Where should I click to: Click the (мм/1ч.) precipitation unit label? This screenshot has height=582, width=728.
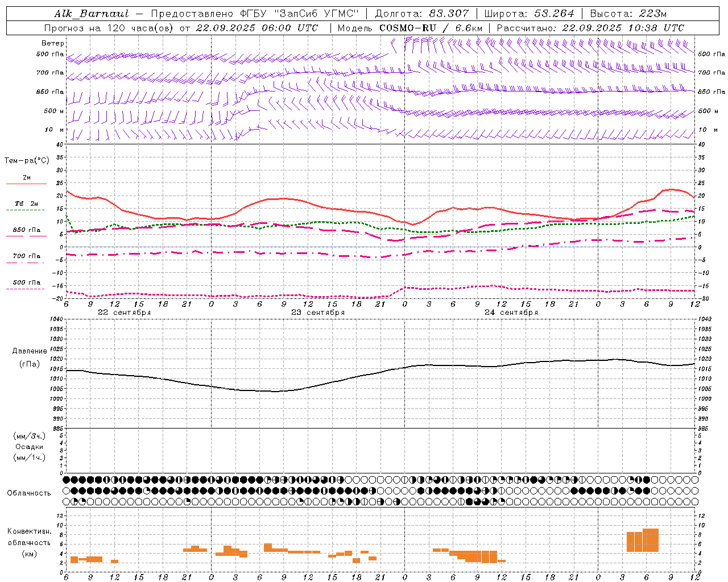pos(30,458)
